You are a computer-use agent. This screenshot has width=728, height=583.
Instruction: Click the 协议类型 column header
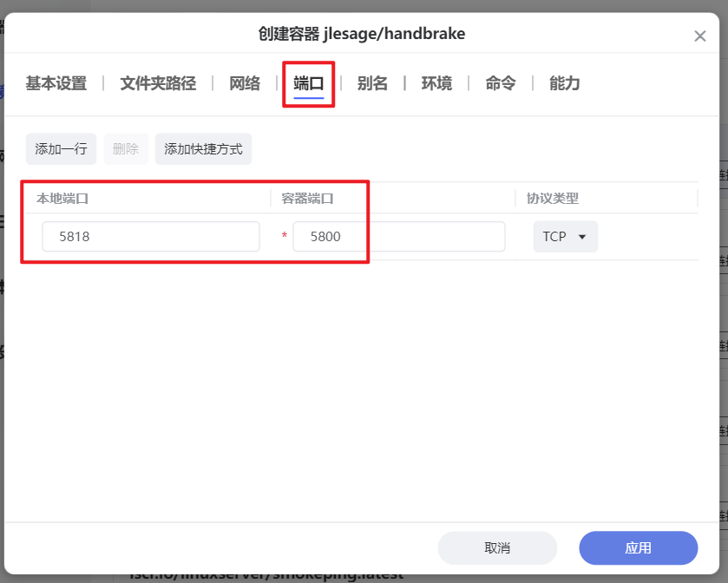point(553,199)
